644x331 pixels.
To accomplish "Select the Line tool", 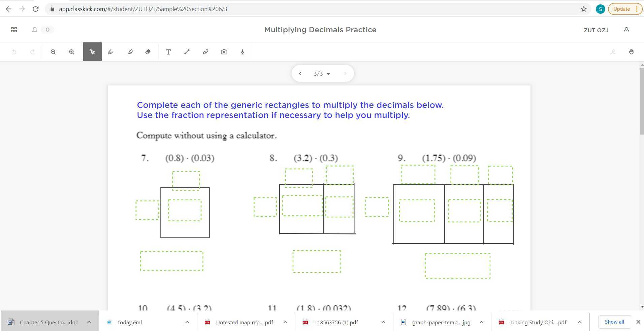I will pos(187,51).
